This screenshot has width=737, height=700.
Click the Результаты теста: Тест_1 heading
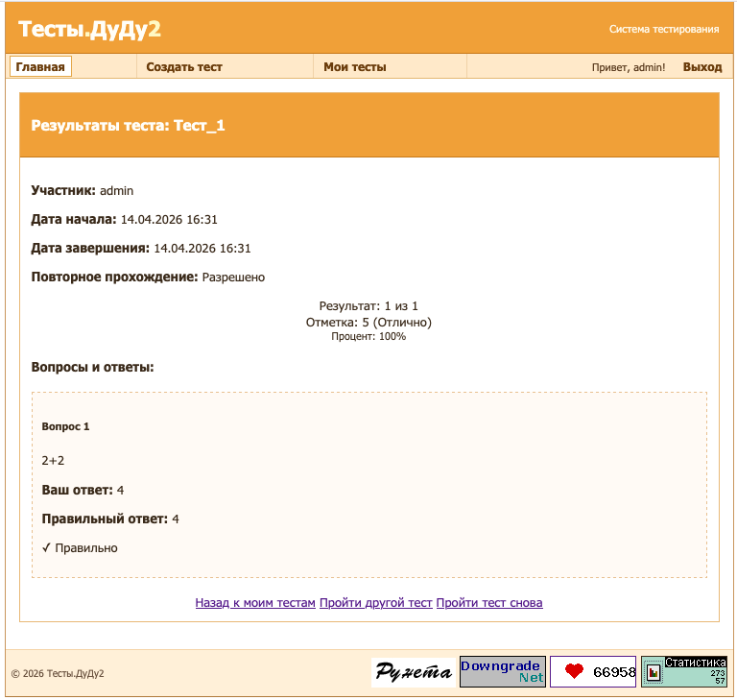129,125
